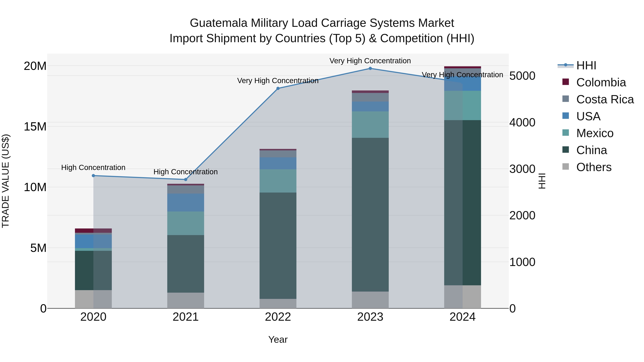Toggle the USA legend label
Screen dimensions: 644x362
[588, 116]
